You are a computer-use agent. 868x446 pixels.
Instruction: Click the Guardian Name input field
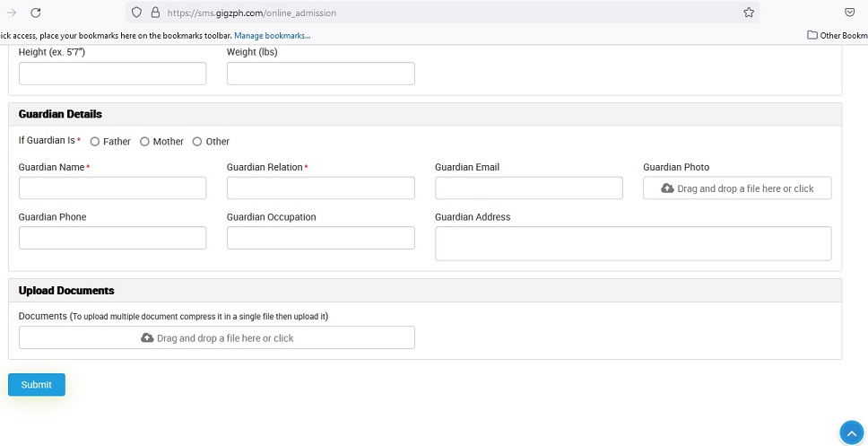[x=112, y=188]
